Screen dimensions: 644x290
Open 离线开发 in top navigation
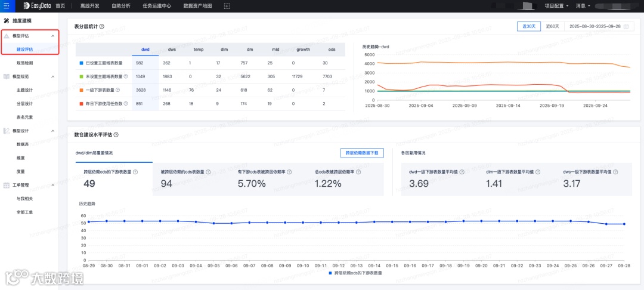[x=89, y=6]
